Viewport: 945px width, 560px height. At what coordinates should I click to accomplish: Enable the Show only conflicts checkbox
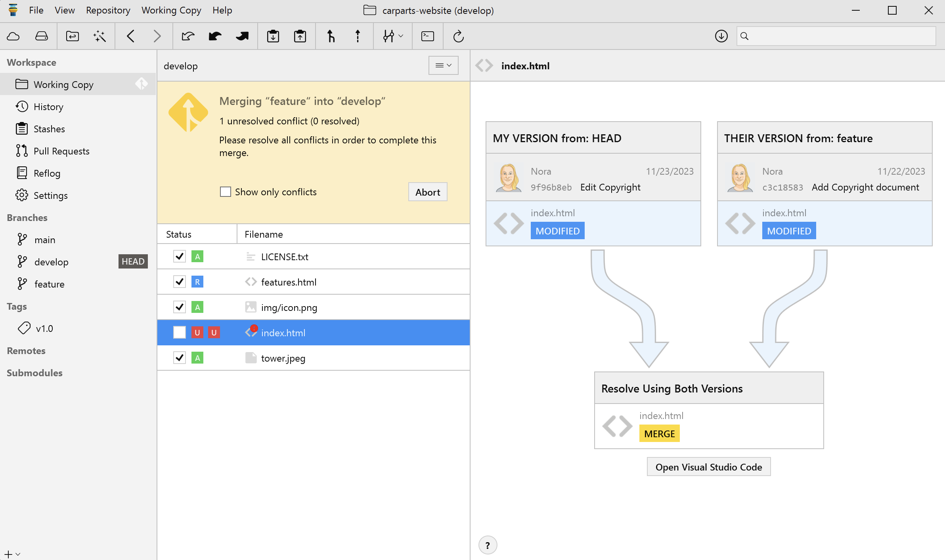point(226,192)
